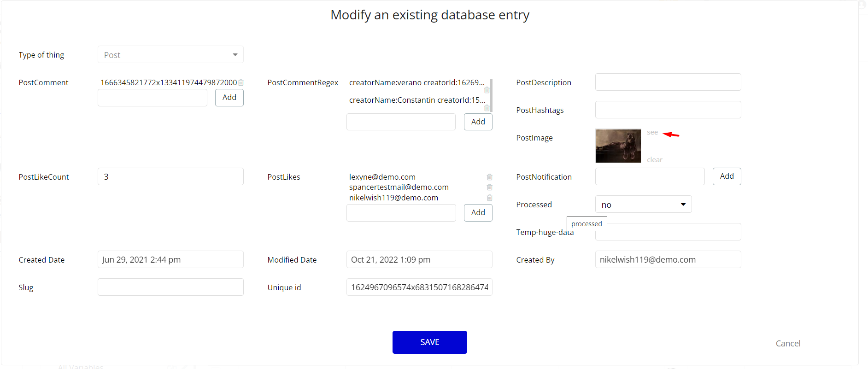This screenshot has height=369, width=868.
Task: Delete lexyne@demo.com from PostLikes
Action: pyautogui.click(x=490, y=177)
